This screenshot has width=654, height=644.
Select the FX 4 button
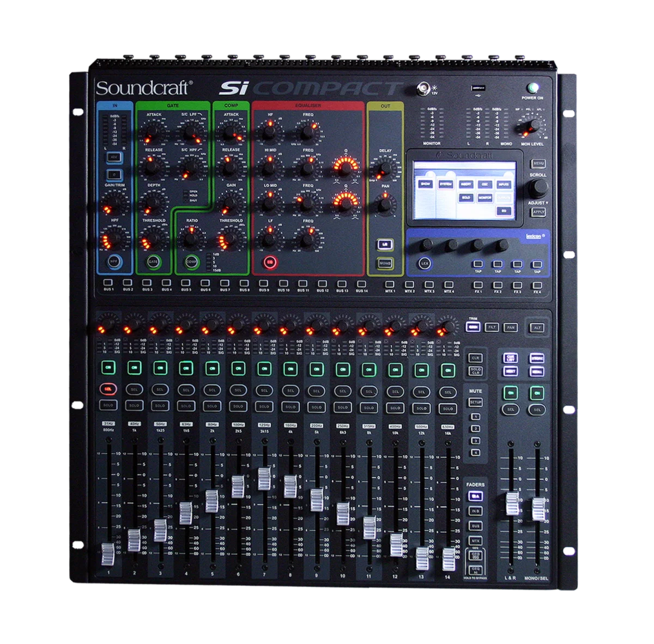(537, 284)
